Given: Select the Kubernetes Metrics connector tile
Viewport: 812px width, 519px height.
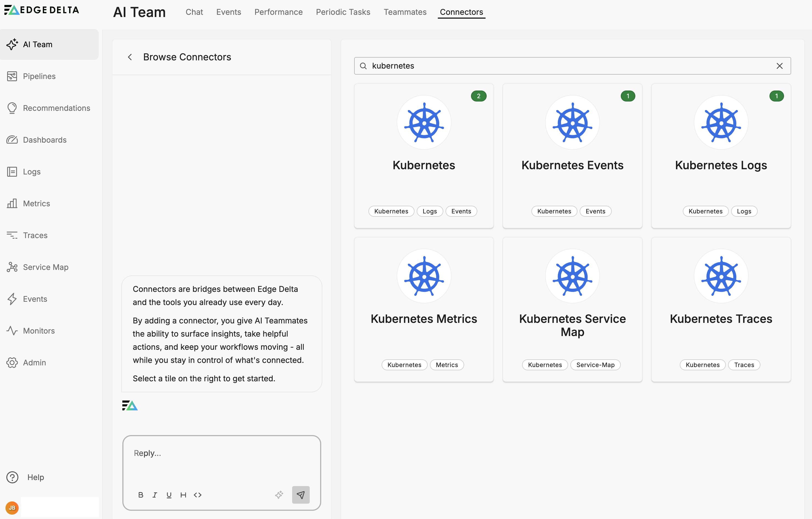Looking at the screenshot, I should pyautogui.click(x=424, y=309).
